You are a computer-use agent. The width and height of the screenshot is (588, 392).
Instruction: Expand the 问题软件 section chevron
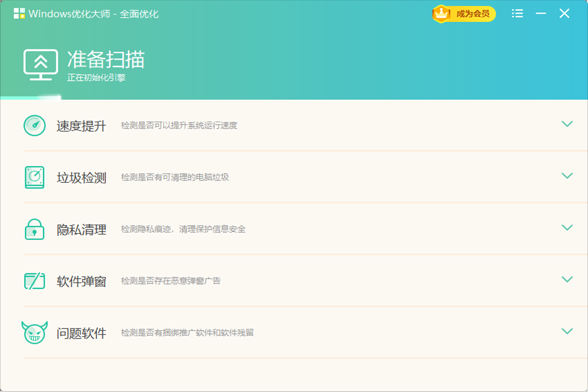click(567, 331)
